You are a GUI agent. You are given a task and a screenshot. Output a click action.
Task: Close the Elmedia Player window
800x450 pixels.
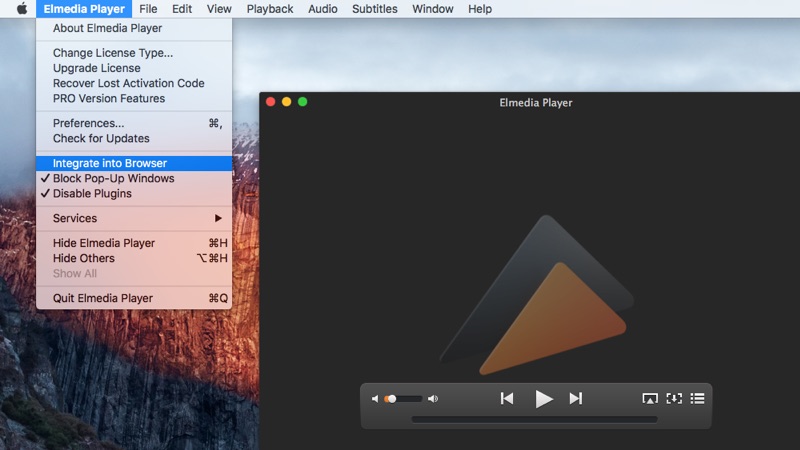coord(270,102)
